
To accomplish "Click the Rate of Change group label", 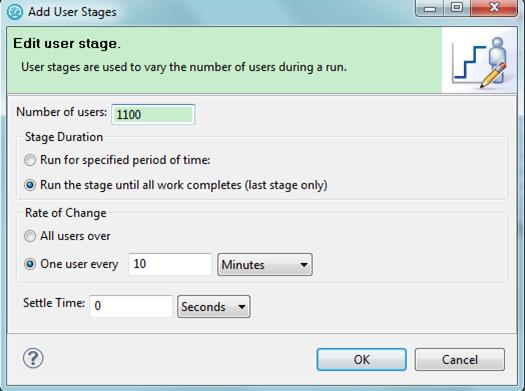I will (66, 213).
